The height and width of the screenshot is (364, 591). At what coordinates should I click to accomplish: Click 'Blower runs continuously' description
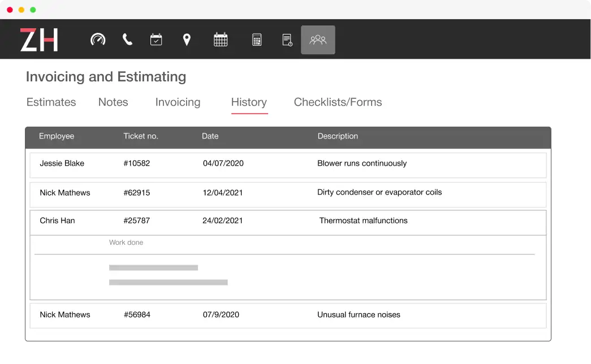click(362, 163)
